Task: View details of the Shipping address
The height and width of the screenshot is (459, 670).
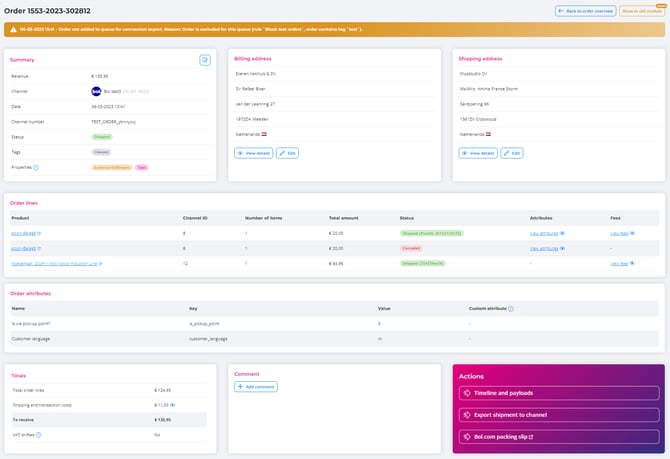Action: point(478,153)
